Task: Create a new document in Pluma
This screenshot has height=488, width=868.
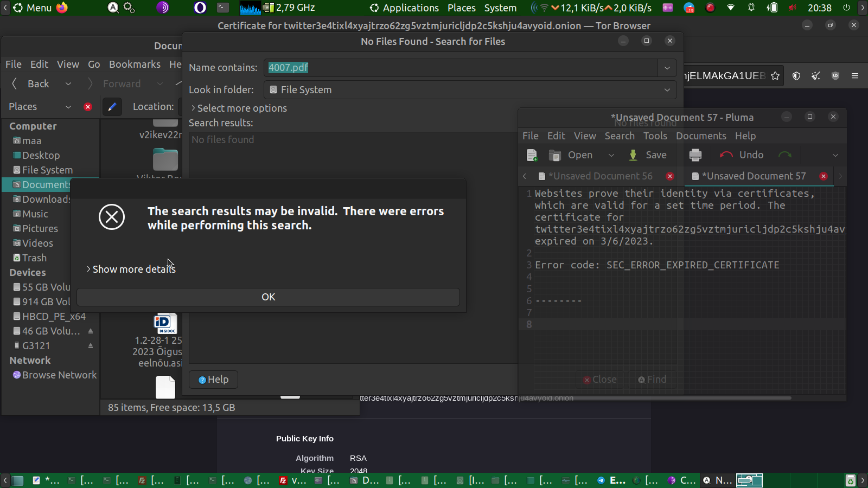Action: tap(532, 155)
